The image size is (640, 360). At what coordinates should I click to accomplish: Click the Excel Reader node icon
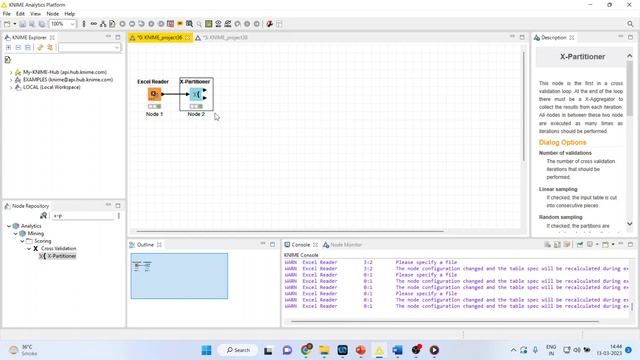(x=154, y=94)
